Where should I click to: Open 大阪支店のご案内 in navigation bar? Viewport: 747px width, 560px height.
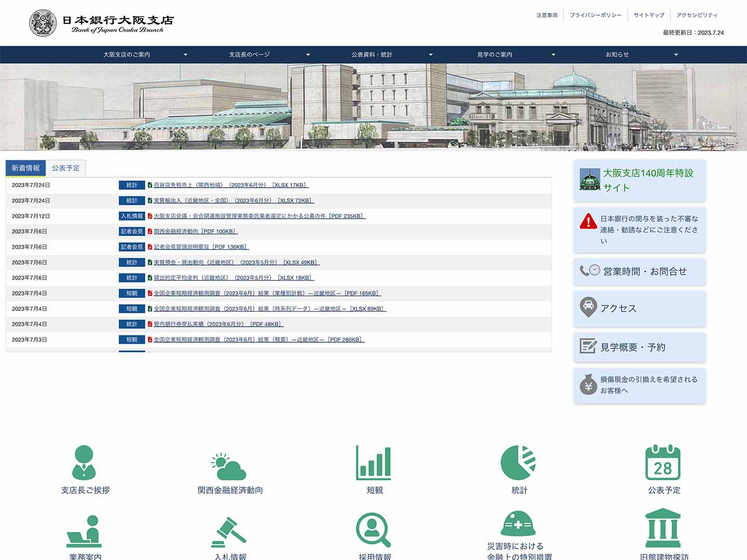(127, 54)
